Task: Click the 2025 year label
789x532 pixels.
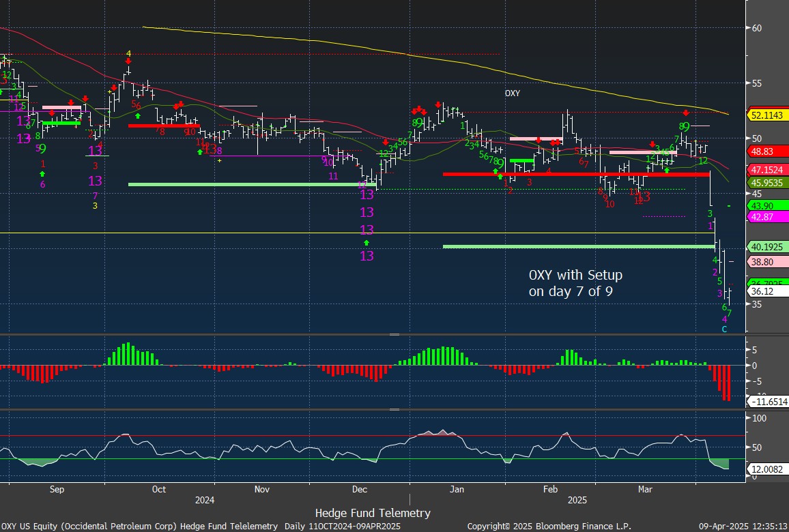Action: point(577,500)
